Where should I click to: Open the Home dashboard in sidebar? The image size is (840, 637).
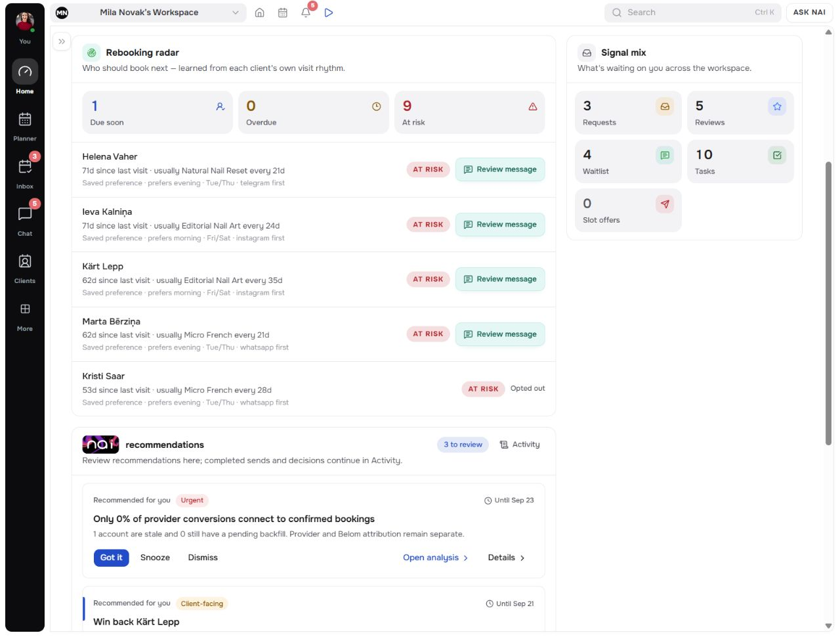(x=25, y=78)
